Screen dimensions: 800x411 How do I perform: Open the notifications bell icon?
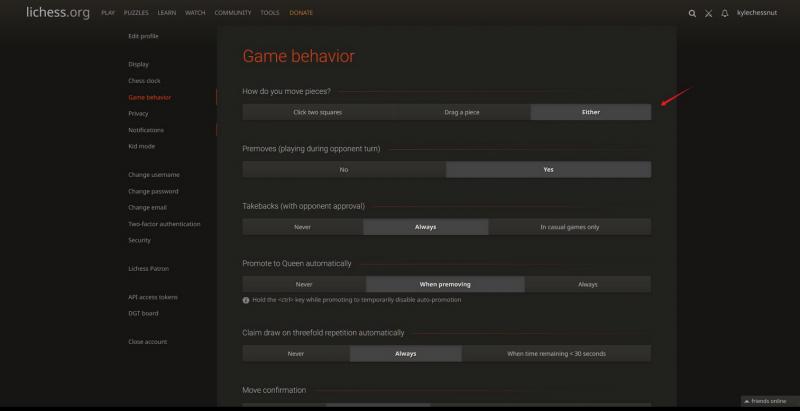[724, 13]
